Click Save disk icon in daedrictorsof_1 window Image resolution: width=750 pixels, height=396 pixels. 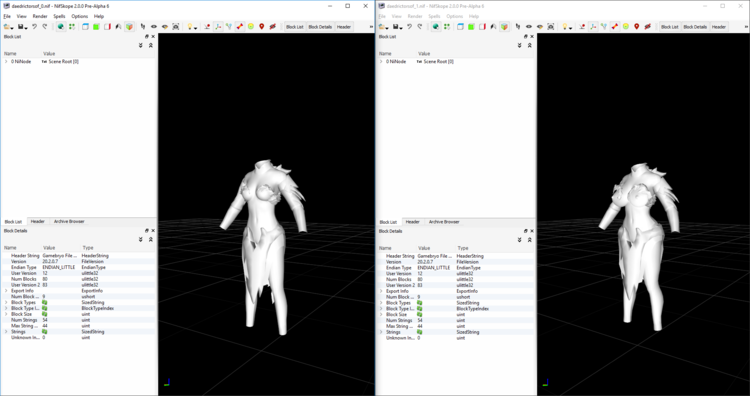click(396, 27)
